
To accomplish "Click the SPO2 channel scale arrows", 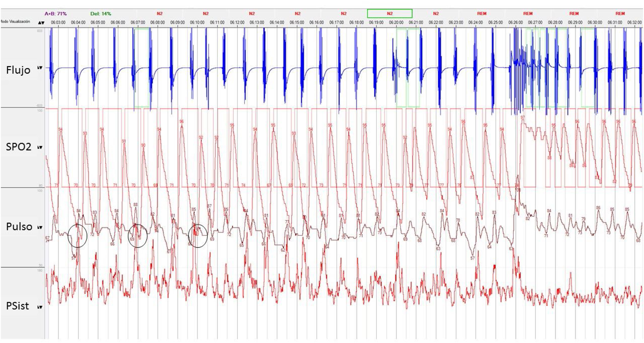I will 40,147.
